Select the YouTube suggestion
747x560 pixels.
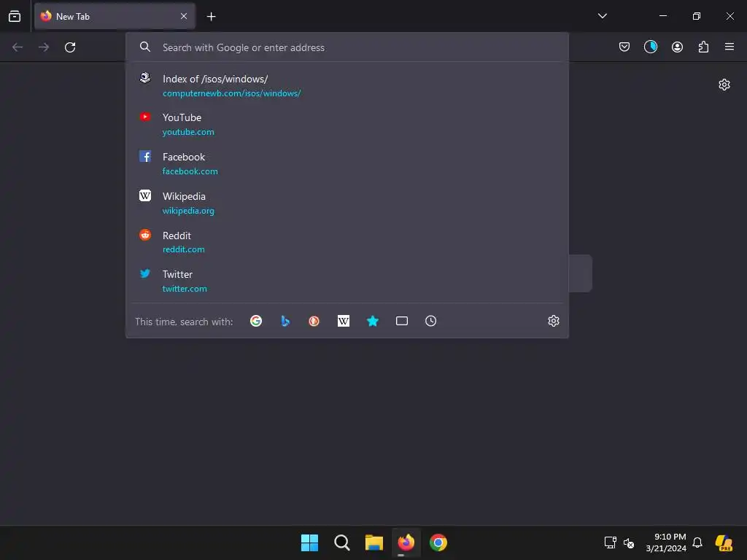coord(347,124)
